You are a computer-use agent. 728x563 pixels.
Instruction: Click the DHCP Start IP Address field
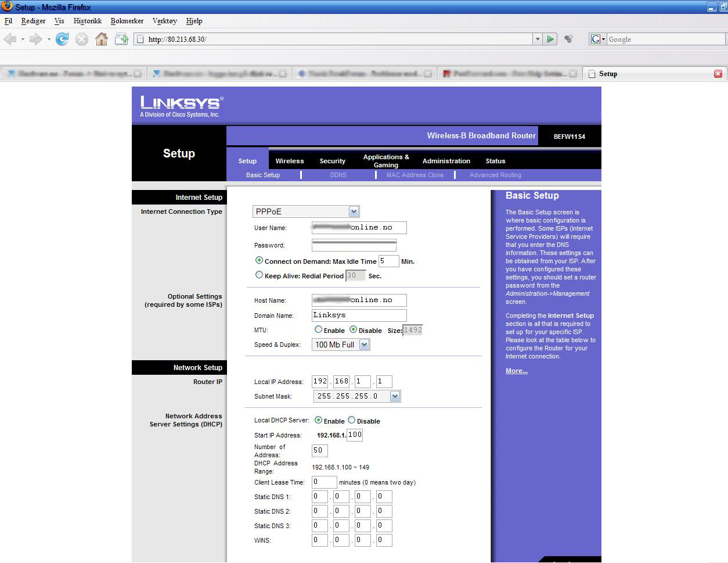(x=355, y=435)
